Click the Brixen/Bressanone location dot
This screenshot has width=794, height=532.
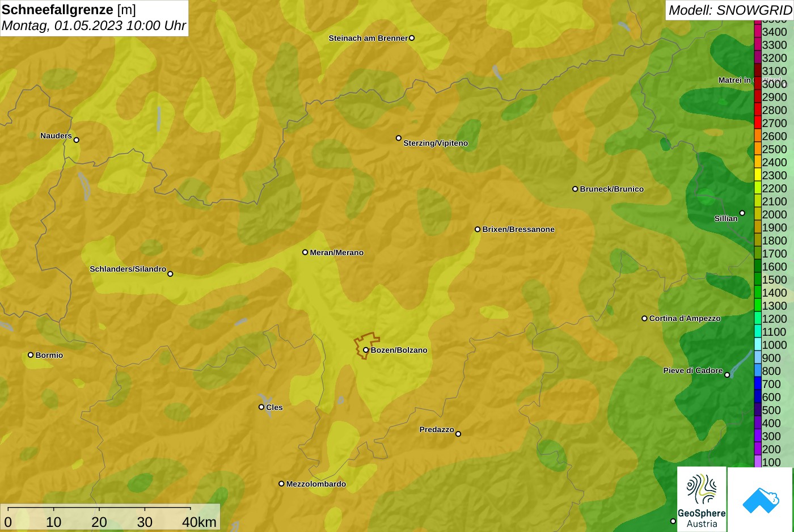coord(478,229)
